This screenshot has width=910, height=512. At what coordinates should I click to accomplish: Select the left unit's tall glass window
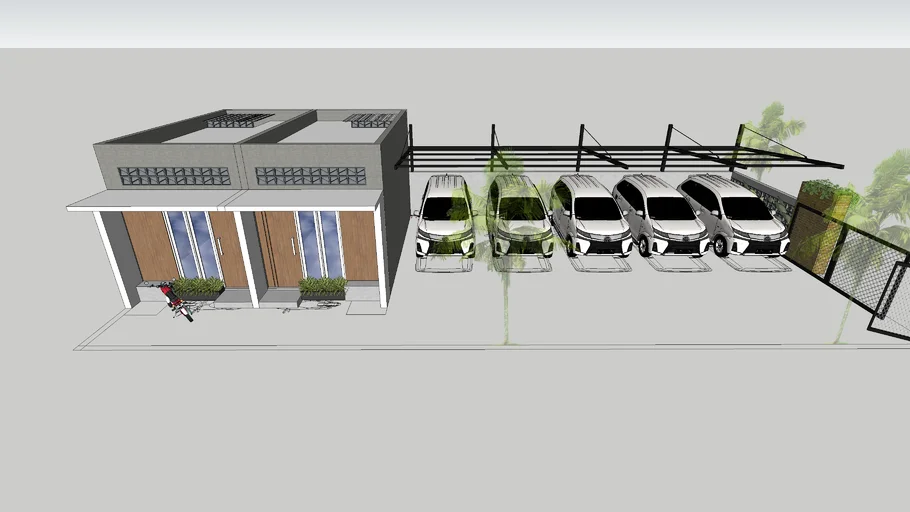tap(193, 245)
